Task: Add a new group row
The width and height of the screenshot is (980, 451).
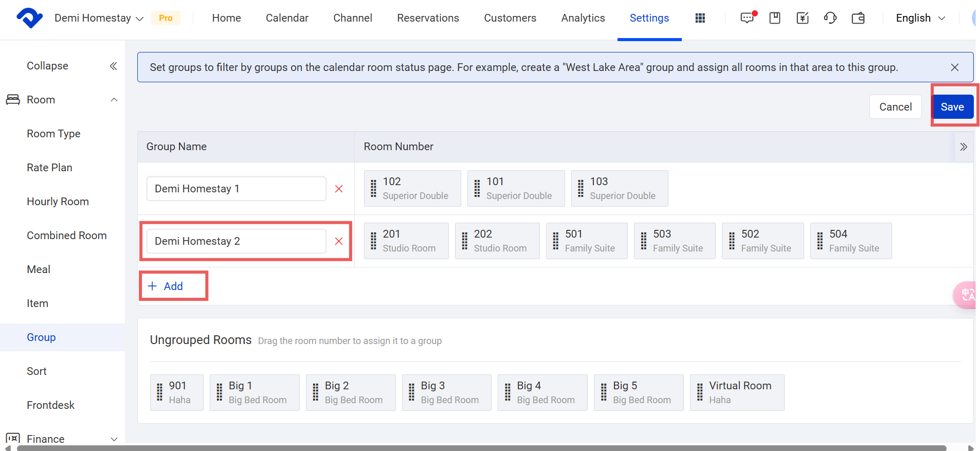Action: (166, 286)
